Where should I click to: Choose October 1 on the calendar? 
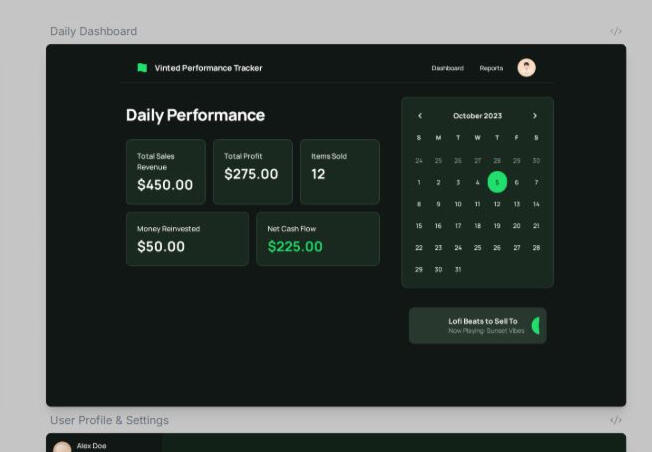[x=419, y=182]
